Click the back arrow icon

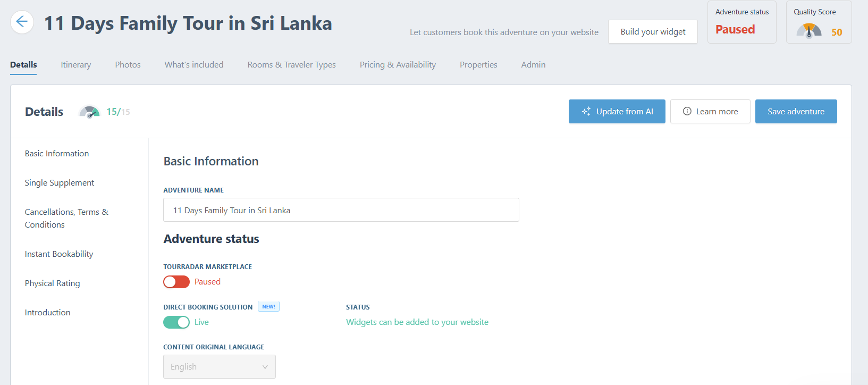point(22,22)
